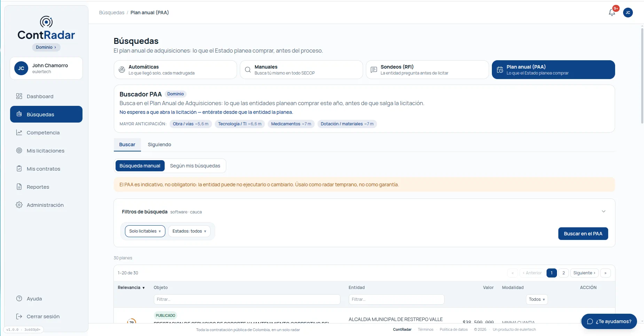644x336 pixels.
Task: Click the Buscar en el PAA button
Action: click(583, 234)
